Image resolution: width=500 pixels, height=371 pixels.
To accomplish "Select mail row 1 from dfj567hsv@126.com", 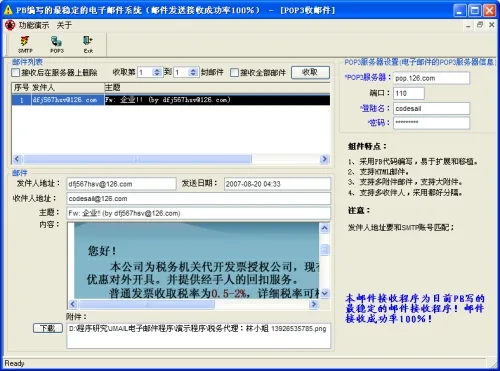I will (171, 100).
